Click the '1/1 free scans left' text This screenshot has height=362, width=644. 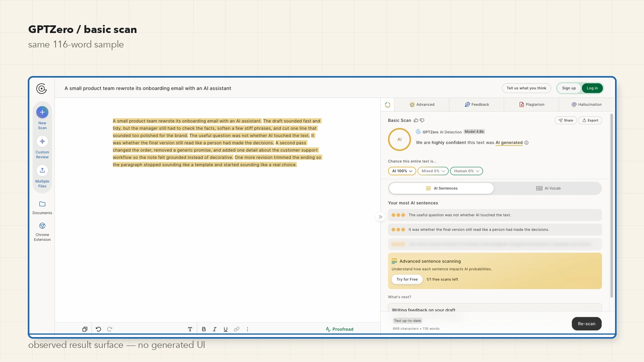(x=442, y=279)
